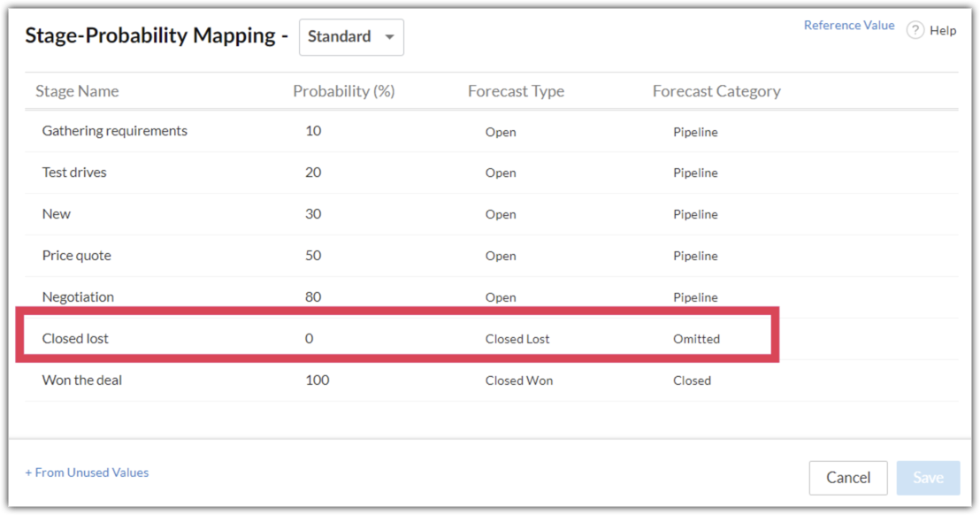Click the Negotiation stage name
980x515 pixels.
(78, 297)
